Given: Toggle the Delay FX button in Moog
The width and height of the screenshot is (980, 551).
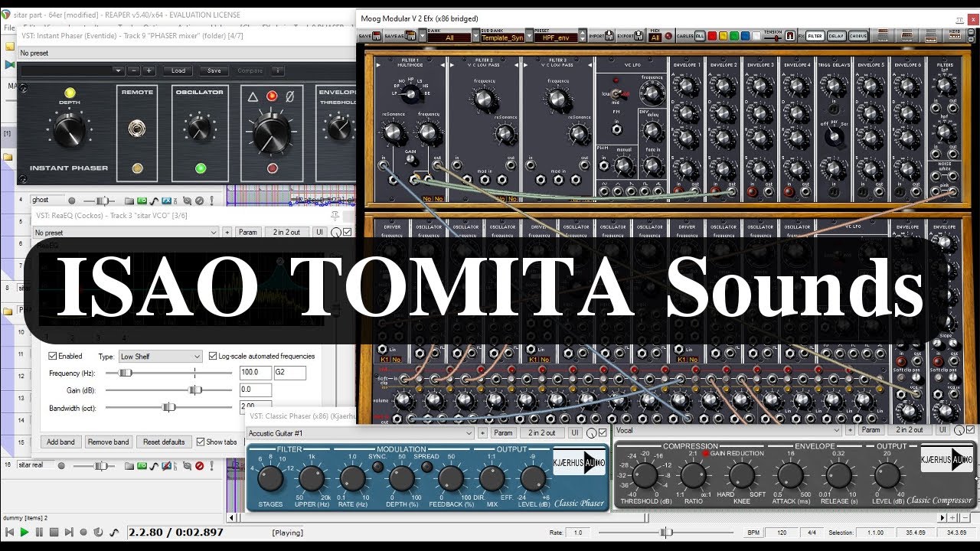Looking at the screenshot, I should tap(836, 36).
